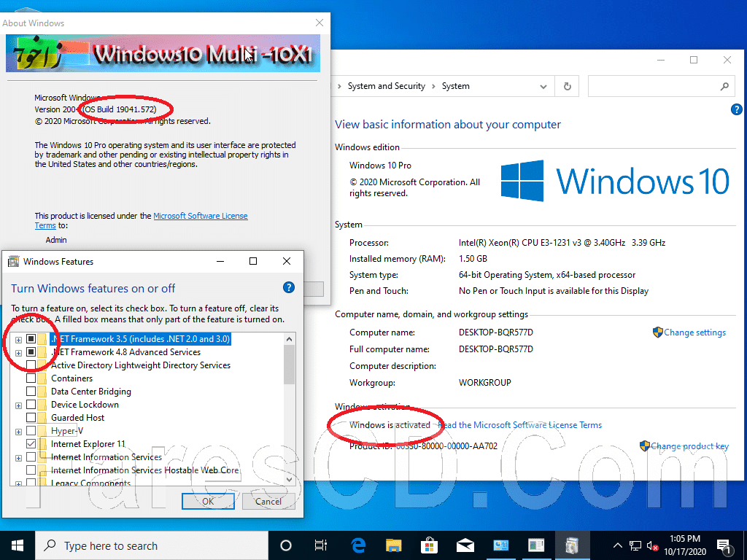This screenshot has width=747, height=560.
Task: Refresh the System control panel address bar
Action: [x=567, y=86]
